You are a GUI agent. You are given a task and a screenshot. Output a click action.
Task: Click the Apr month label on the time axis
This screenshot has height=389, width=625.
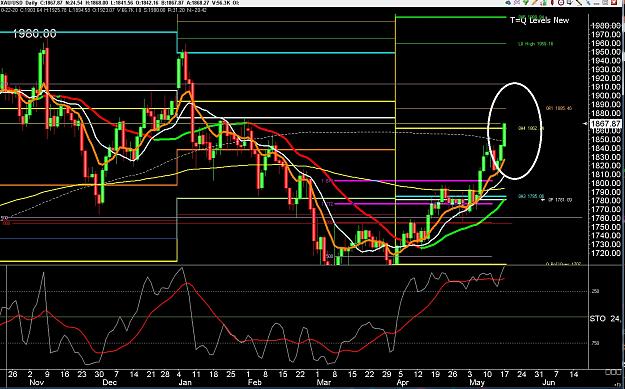404,382
